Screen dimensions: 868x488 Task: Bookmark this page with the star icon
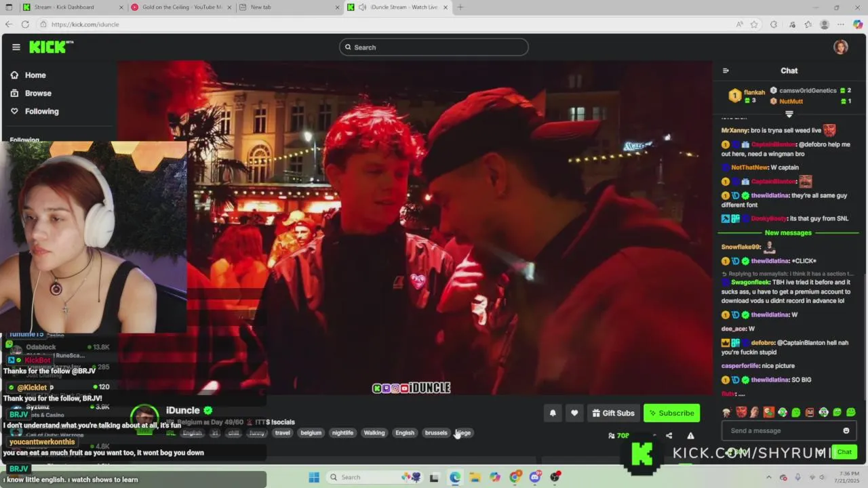pos(754,24)
